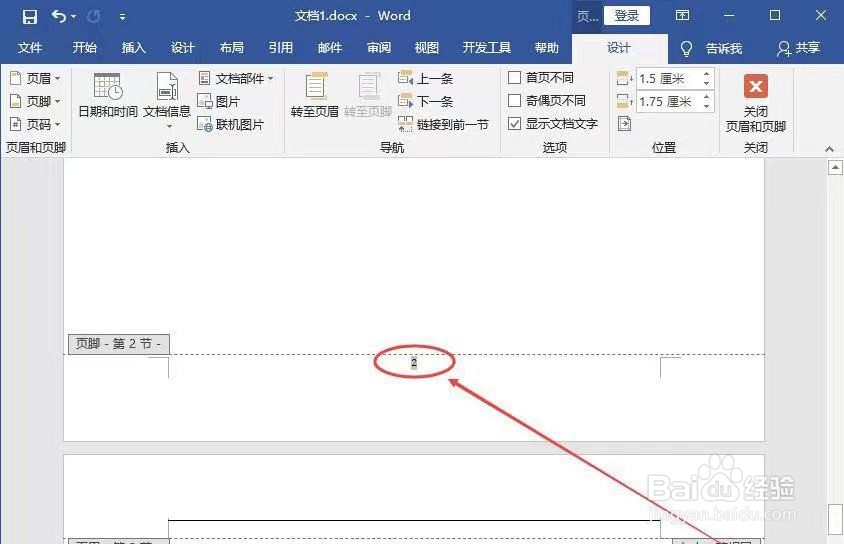Image resolution: width=844 pixels, height=544 pixels.
Task: Click the 告诉我 lightbulb search box
Action: point(711,49)
